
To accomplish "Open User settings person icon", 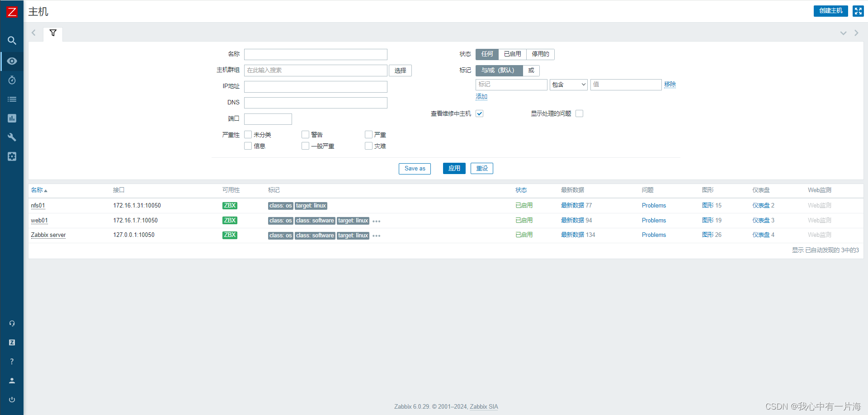I will click(x=12, y=381).
